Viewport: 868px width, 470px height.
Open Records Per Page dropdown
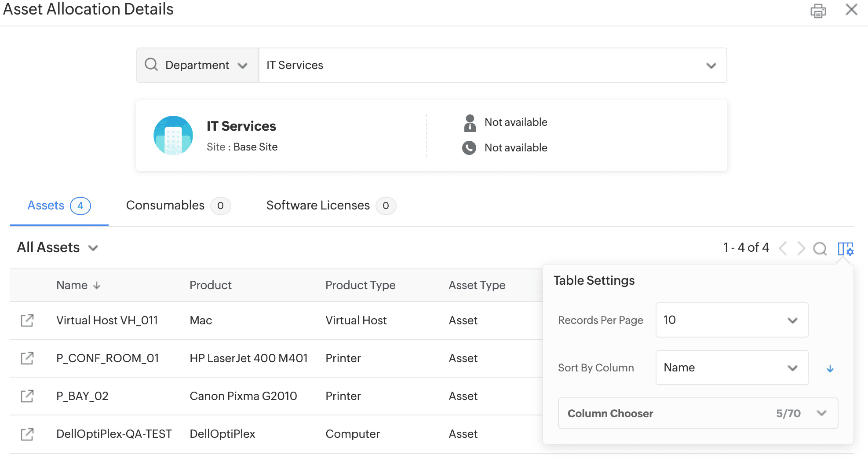coord(731,320)
